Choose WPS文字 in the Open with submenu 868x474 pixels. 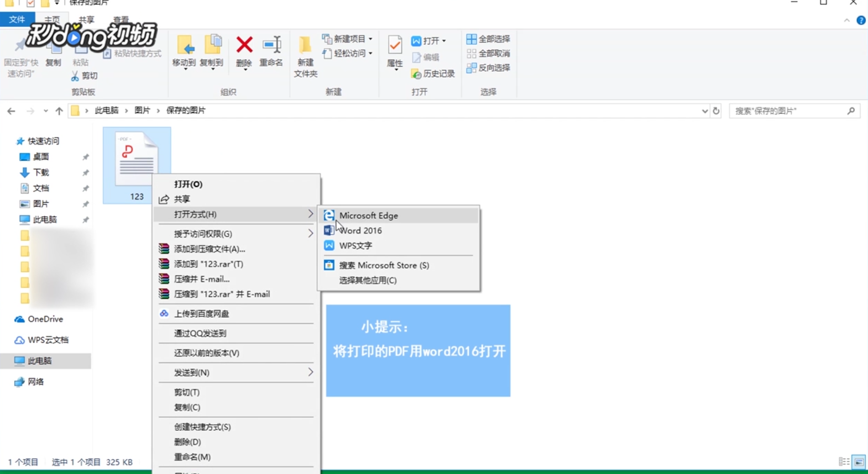tap(398, 245)
